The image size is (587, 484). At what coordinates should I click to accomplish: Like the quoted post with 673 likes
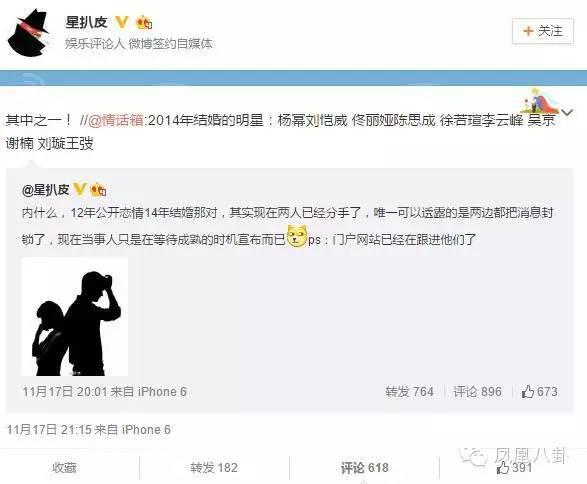[x=539, y=392]
